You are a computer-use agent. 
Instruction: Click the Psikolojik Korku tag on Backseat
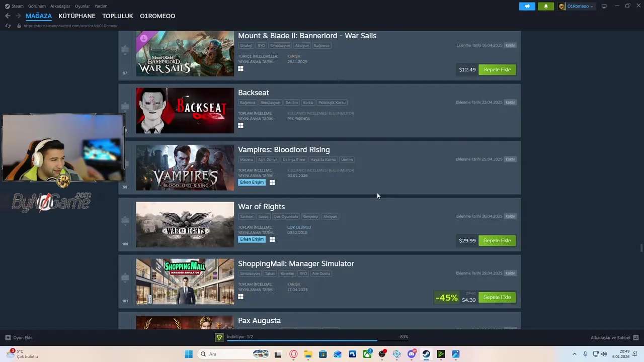click(x=332, y=103)
